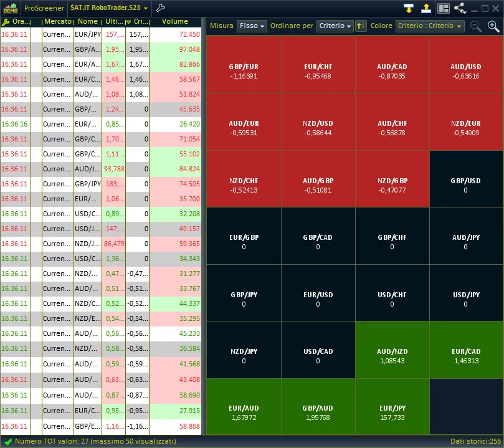Click the yellow upload arrow icon
Viewport: 504px width, 448px height.
(x=426, y=8)
